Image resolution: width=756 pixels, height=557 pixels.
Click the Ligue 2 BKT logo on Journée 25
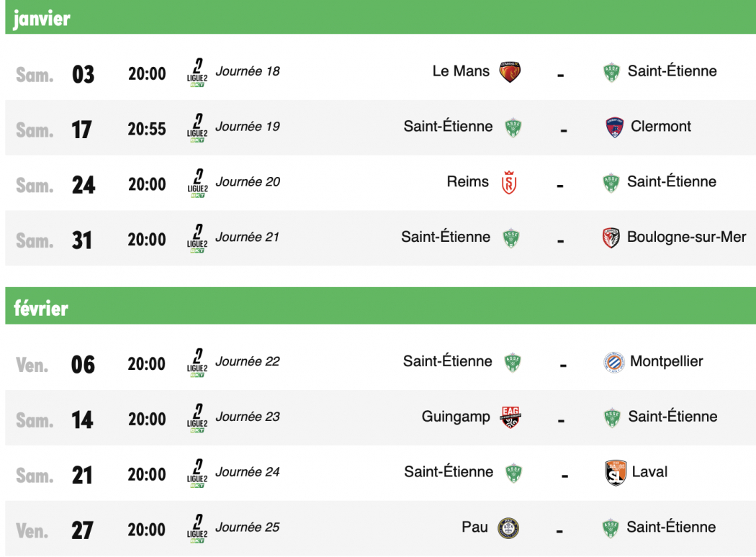pyautogui.click(x=197, y=528)
